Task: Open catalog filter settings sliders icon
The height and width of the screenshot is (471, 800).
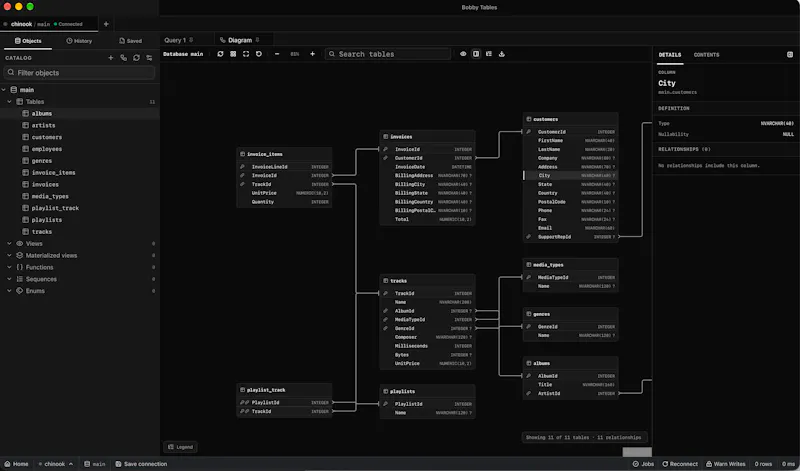Action: 149,58
